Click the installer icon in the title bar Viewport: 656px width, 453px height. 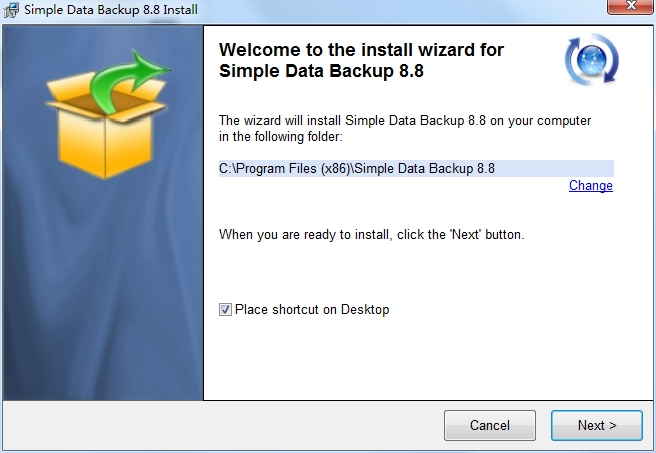tap(12, 10)
